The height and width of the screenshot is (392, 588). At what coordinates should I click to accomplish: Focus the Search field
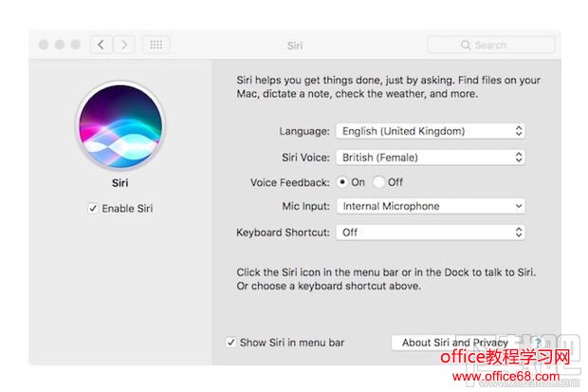491,45
